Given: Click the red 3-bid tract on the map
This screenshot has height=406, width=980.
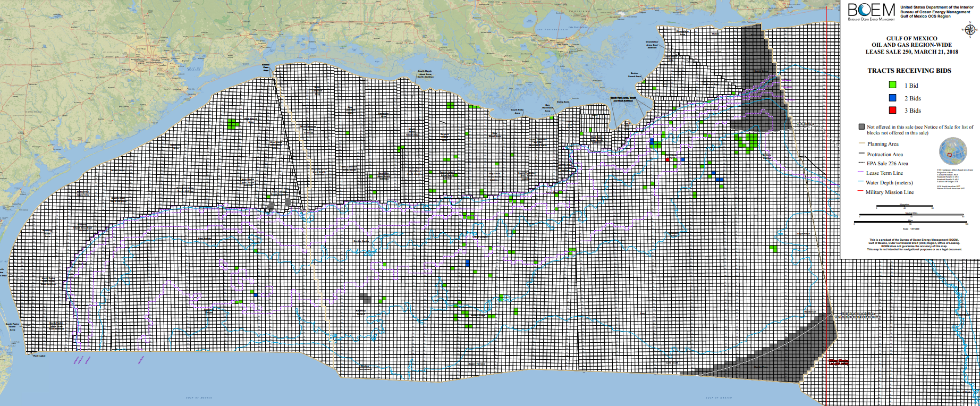Looking at the screenshot, I should coord(668,159).
